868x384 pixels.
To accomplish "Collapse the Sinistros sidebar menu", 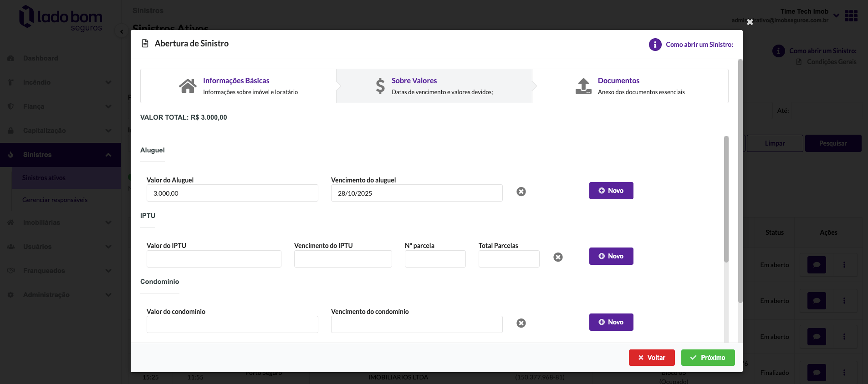I will click(61, 155).
